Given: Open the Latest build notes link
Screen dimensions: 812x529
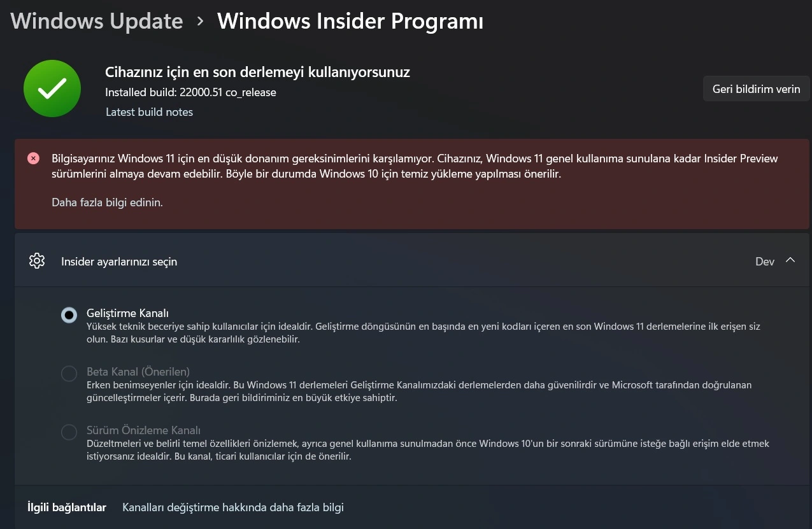Looking at the screenshot, I should pyautogui.click(x=149, y=112).
